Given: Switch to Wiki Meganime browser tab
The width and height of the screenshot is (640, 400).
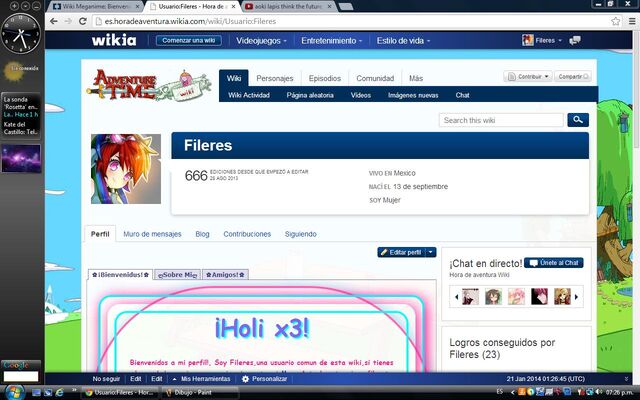Looking at the screenshot, I should (97, 7).
